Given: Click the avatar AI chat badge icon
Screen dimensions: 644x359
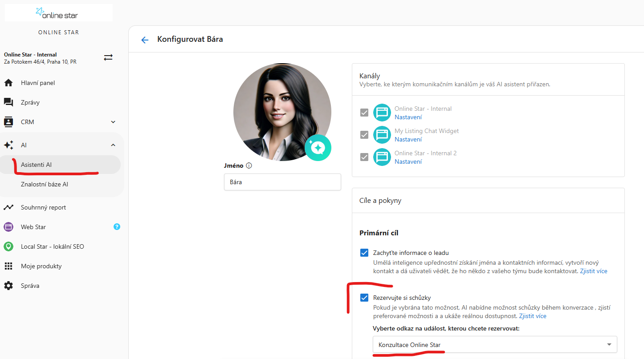Looking at the screenshot, I should (x=318, y=147).
